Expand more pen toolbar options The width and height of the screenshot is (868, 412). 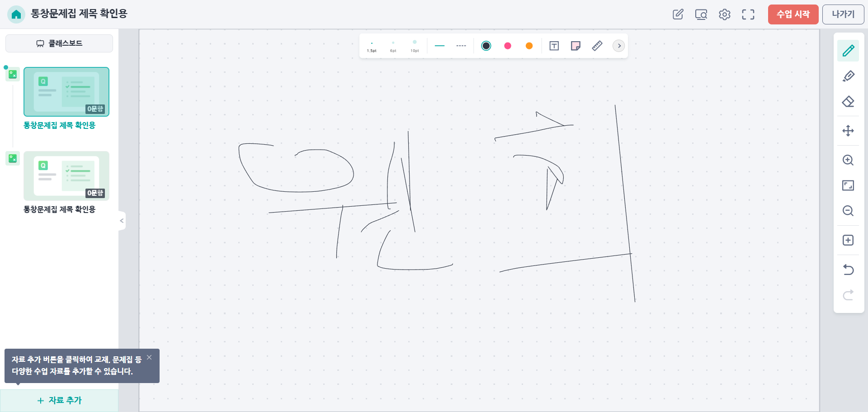(x=619, y=46)
